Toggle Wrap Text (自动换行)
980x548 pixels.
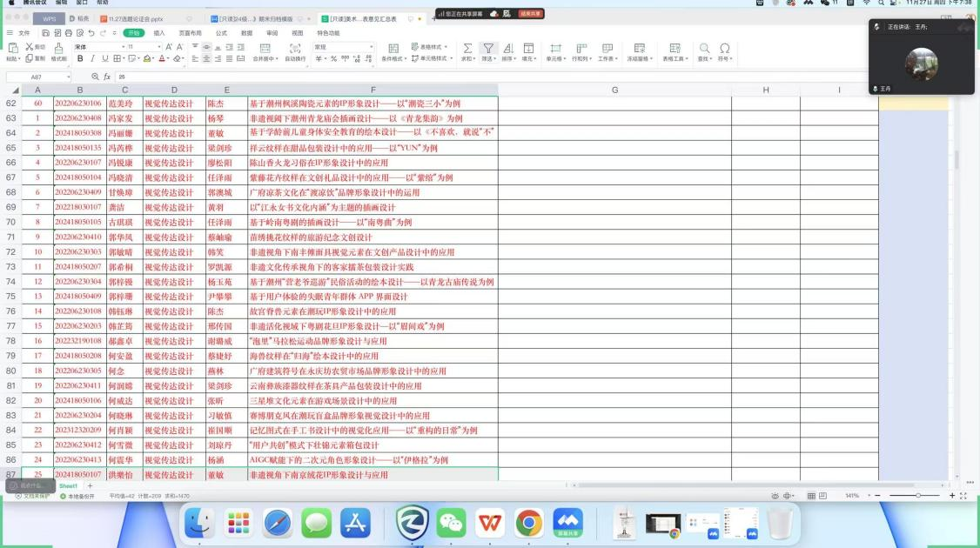(x=295, y=49)
